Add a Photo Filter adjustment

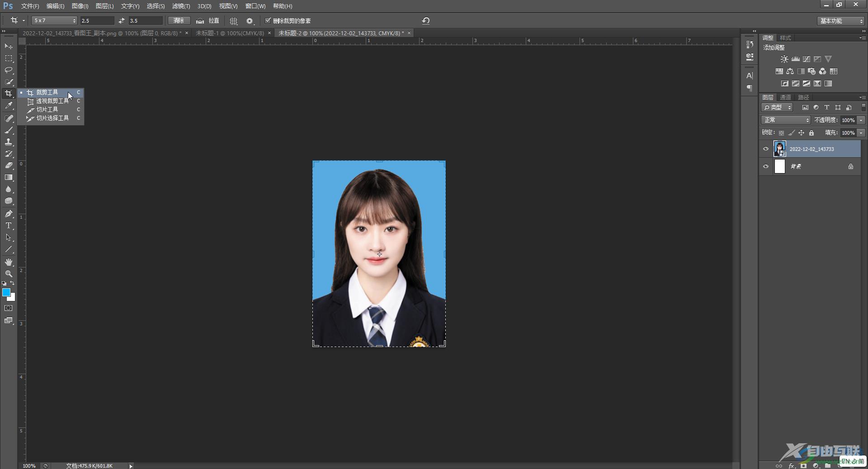(x=812, y=71)
